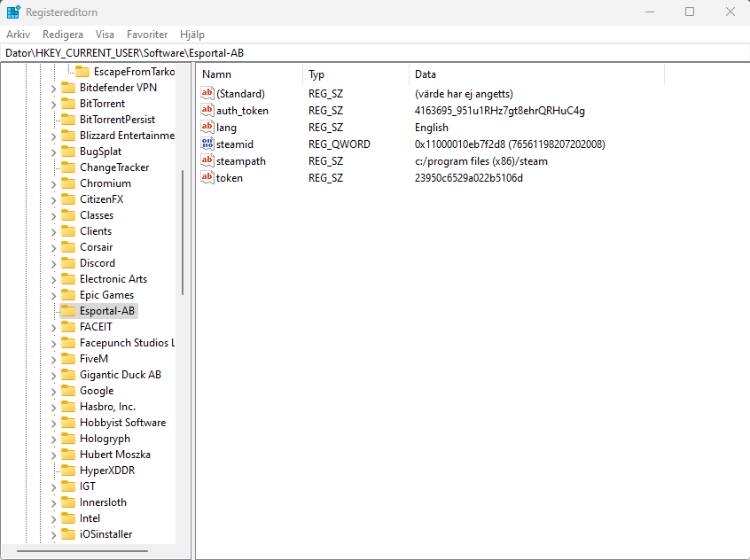The image size is (750, 560).
Task: Click the Classes folder icon
Action: [68, 215]
